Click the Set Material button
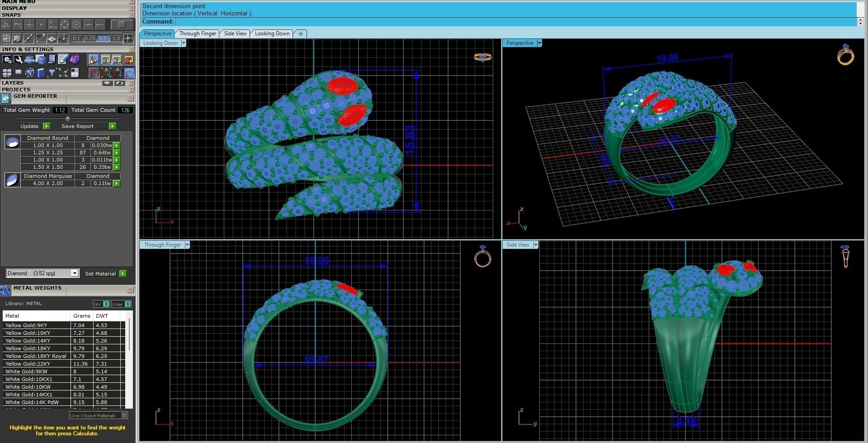 105,274
